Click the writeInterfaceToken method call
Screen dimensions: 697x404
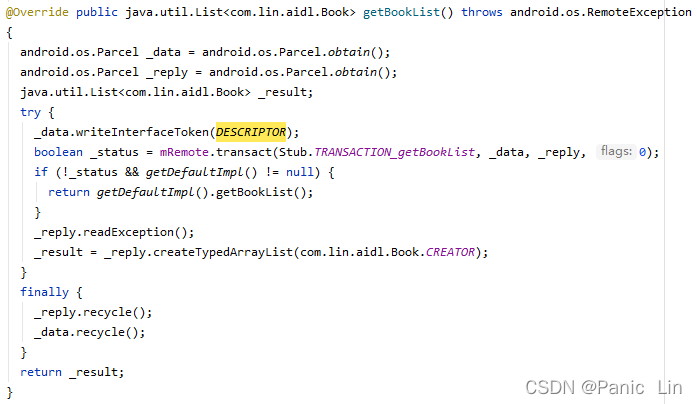tap(142, 132)
